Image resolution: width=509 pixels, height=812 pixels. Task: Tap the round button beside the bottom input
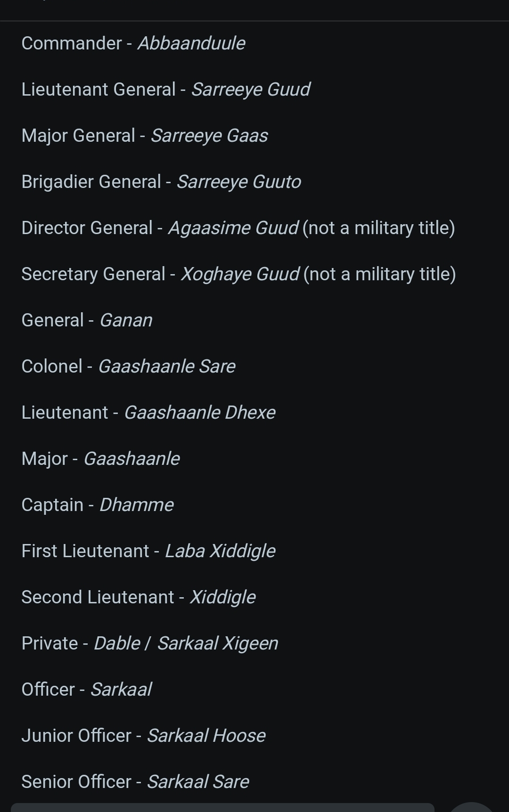point(471,807)
